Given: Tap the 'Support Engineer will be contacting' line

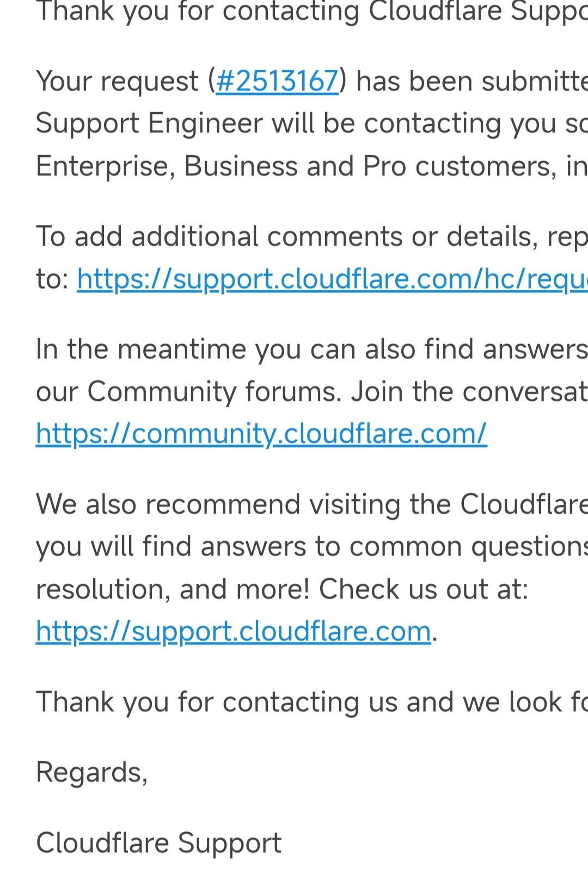Looking at the screenshot, I should pyautogui.click(x=312, y=124).
